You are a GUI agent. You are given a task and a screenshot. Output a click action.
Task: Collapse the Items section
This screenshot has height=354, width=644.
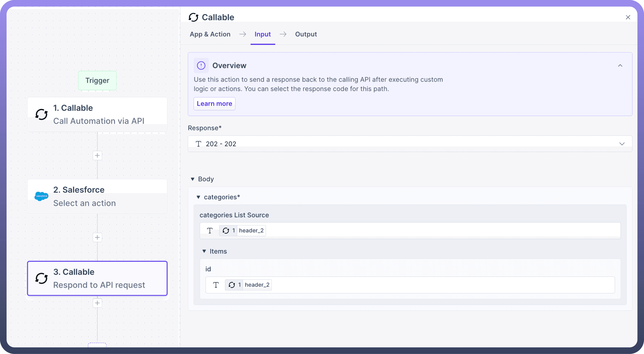[x=204, y=251]
